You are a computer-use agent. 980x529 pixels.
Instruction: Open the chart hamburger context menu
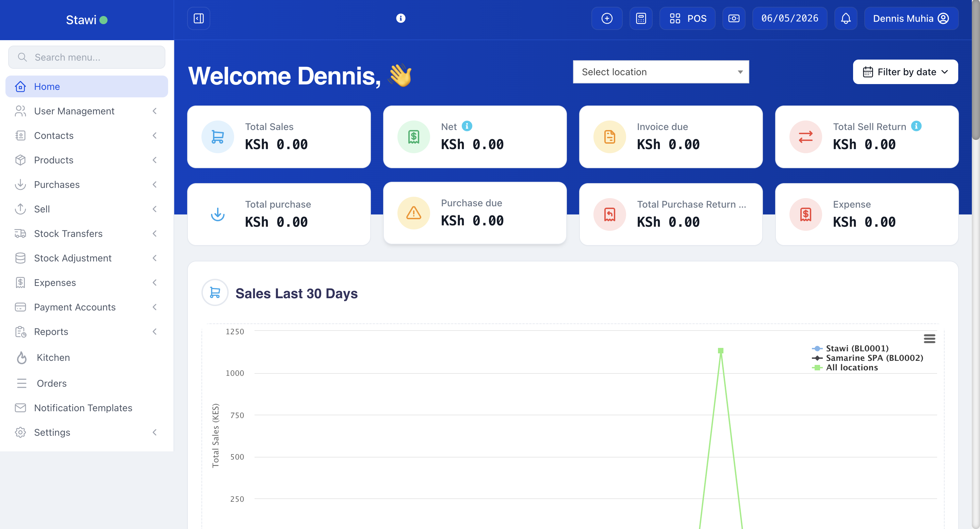(x=929, y=338)
